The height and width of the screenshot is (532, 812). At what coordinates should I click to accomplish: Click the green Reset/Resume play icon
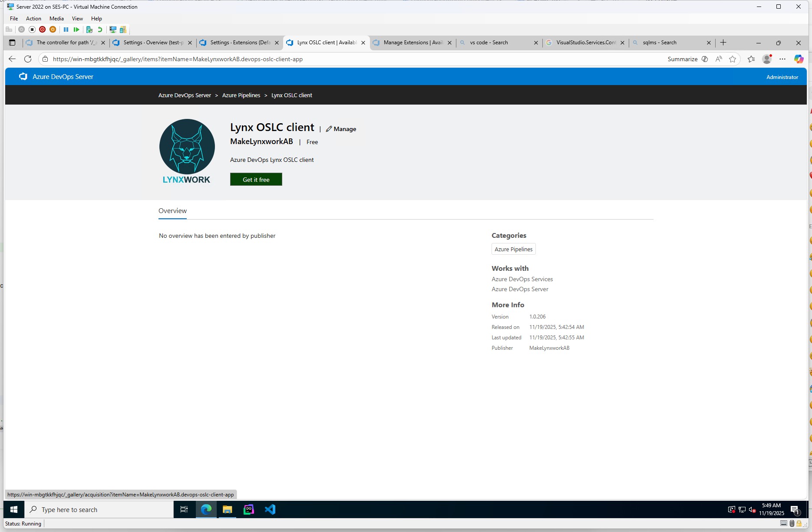click(x=76, y=30)
